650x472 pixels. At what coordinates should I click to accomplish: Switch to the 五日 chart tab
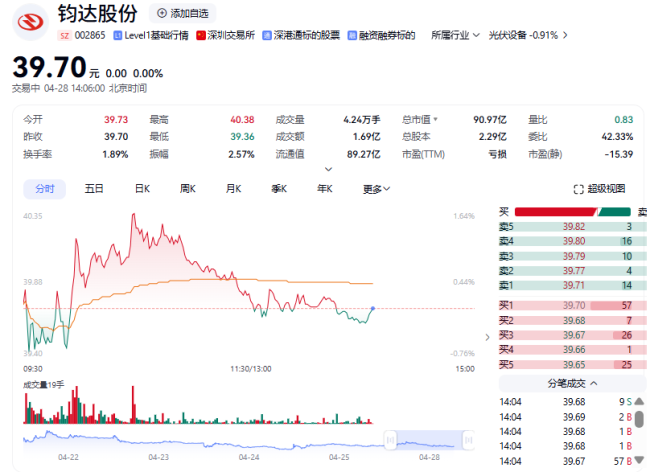94,189
